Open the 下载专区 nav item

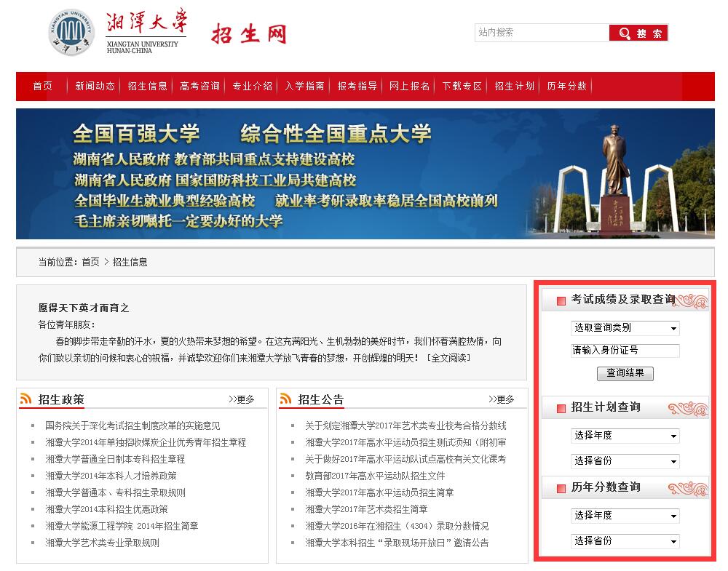462,86
